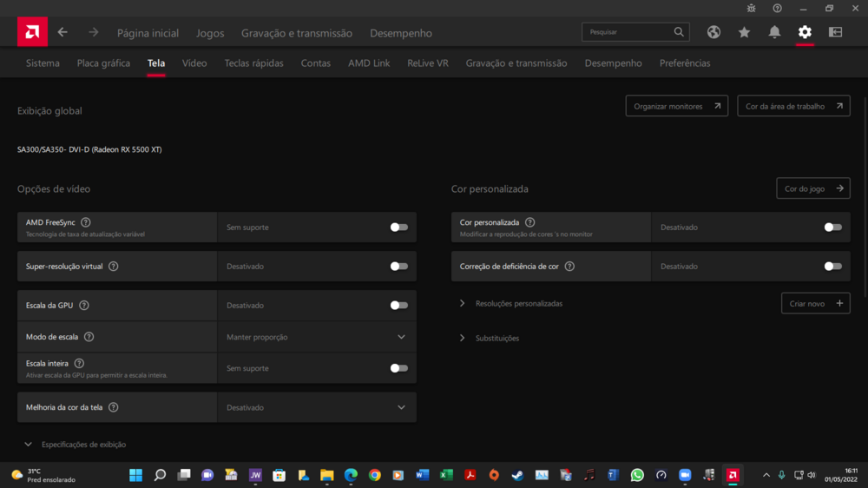Switch to AMD Link tab
This screenshot has height=488, width=868.
tap(369, 63)
